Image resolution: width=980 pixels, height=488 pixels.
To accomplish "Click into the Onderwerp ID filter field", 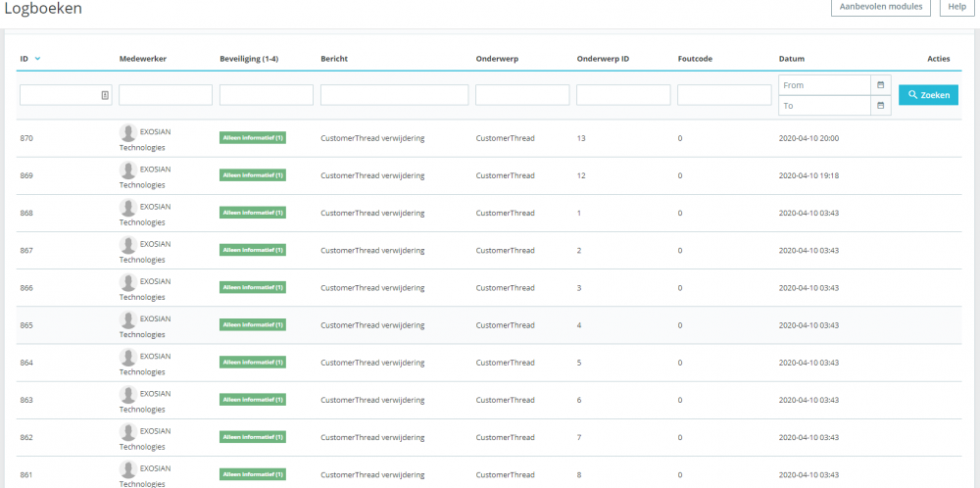I will (x=623, y=95).
